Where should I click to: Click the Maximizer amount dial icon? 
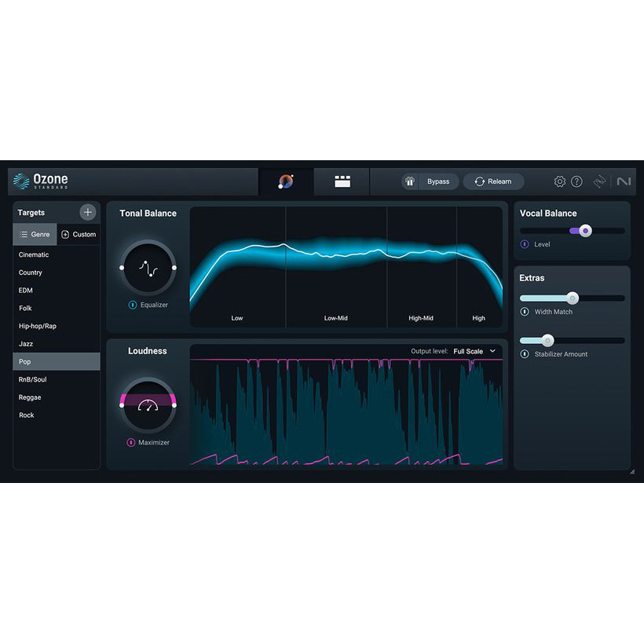click(148, 405)
